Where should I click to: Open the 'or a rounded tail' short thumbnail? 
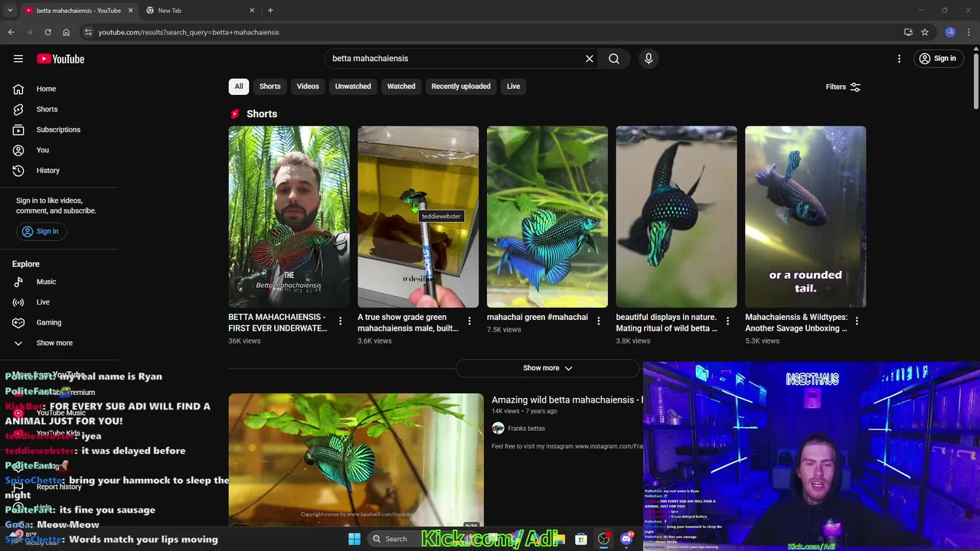click(805, 217)
